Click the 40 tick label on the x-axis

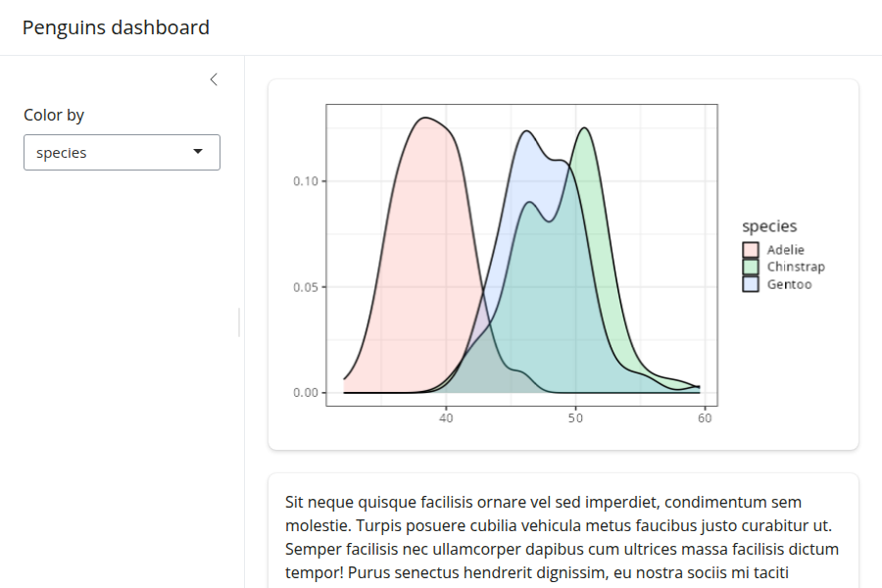[446, 419]
